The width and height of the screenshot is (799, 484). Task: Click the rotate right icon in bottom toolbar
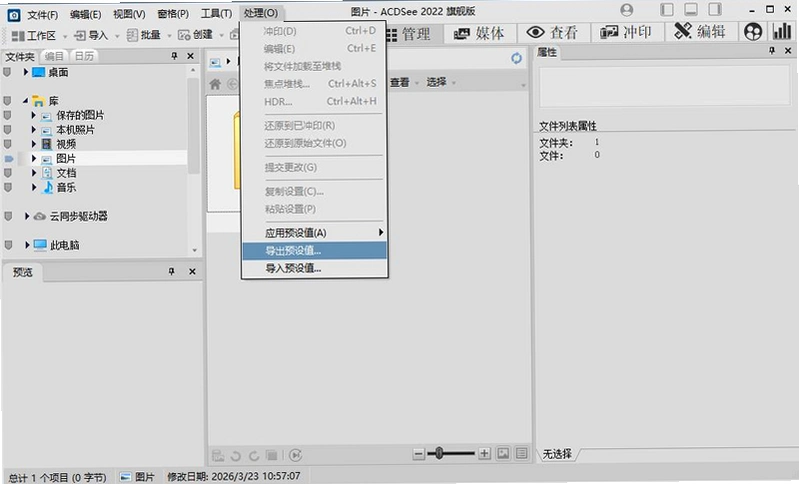coord(254,455)
